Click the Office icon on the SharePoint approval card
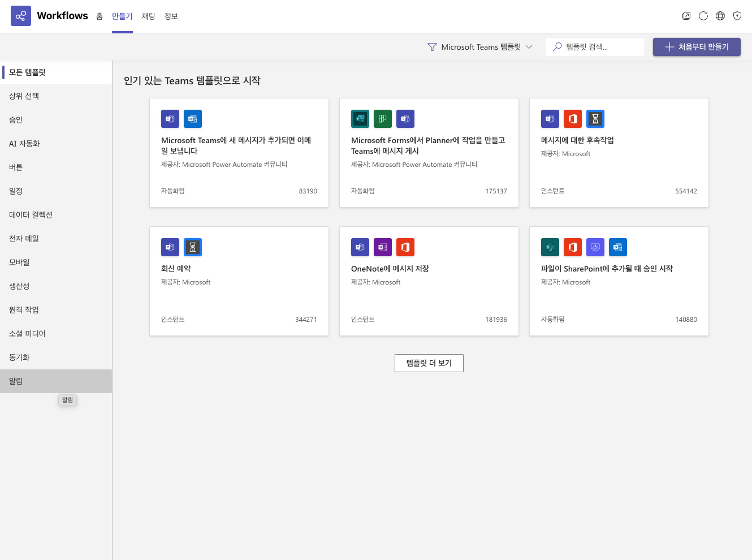This screenshot has width=752, height=560. [x=573, y=247]
